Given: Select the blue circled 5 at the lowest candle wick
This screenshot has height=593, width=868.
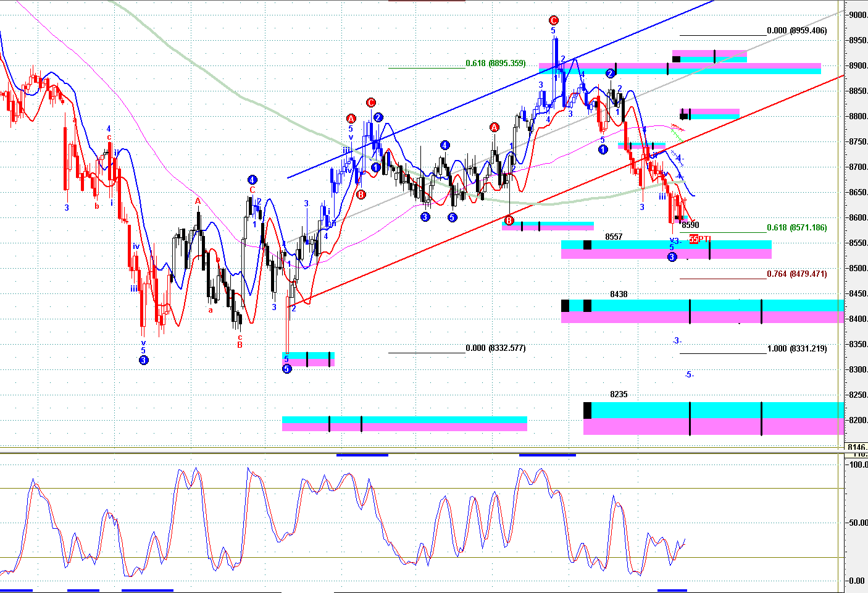Looking at the screenshot, I should coord(286,369).
